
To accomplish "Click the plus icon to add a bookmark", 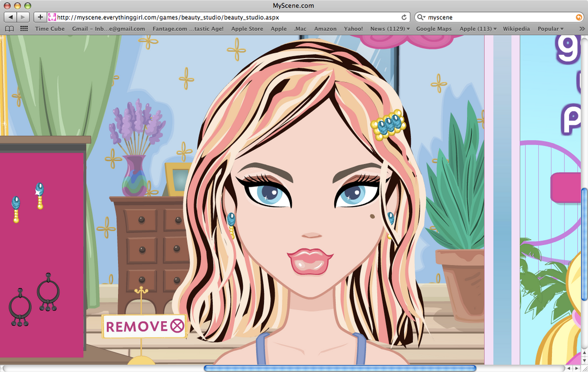I will (40, 17).
